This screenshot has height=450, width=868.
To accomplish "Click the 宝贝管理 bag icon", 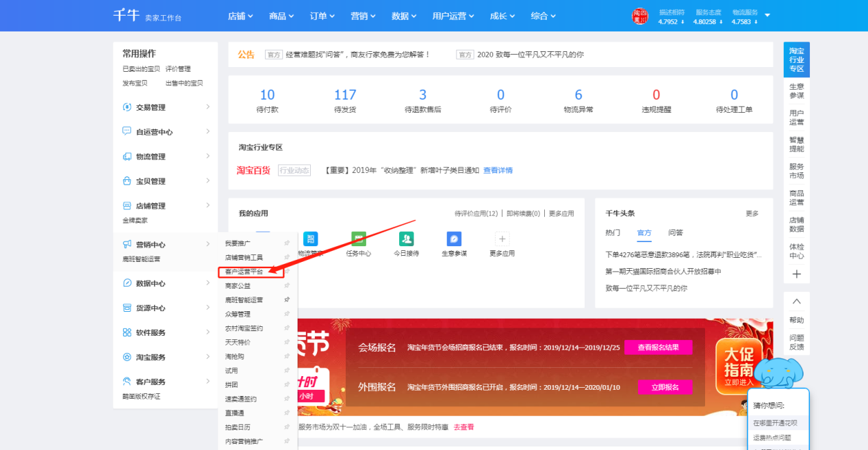I will pyautogui.click(x=127, y=181).
